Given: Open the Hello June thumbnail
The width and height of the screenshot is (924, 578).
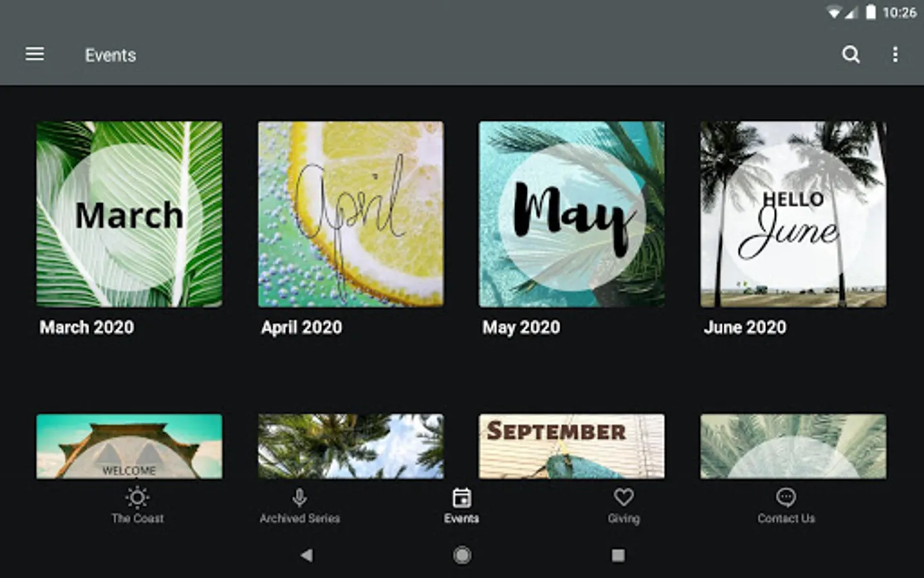Looking at the screenshot, I should (x=793, y=214).
